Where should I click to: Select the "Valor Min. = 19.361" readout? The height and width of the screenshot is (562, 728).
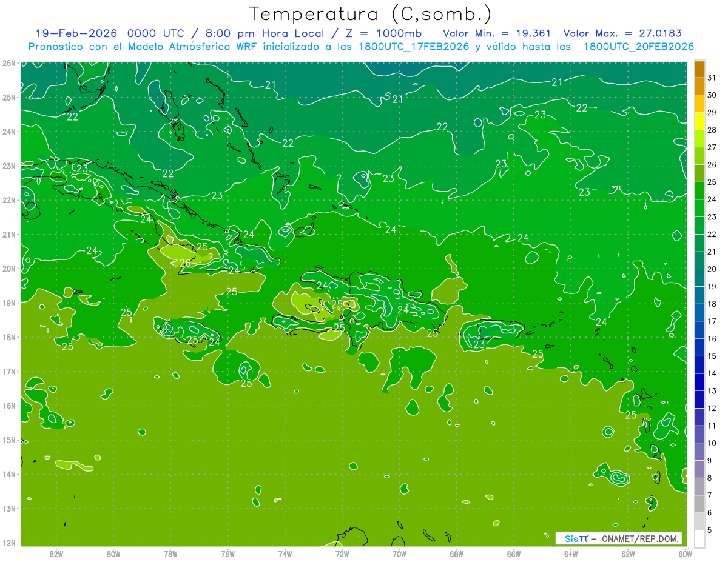497,33
